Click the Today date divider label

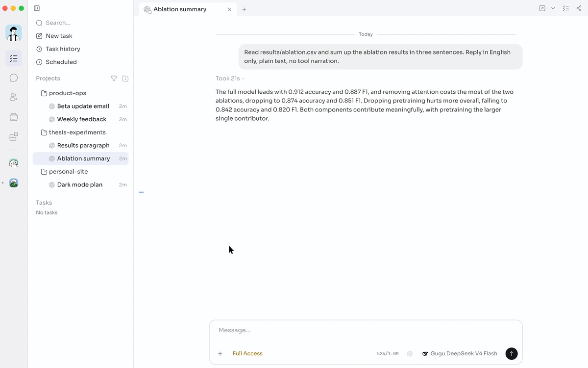366,34
